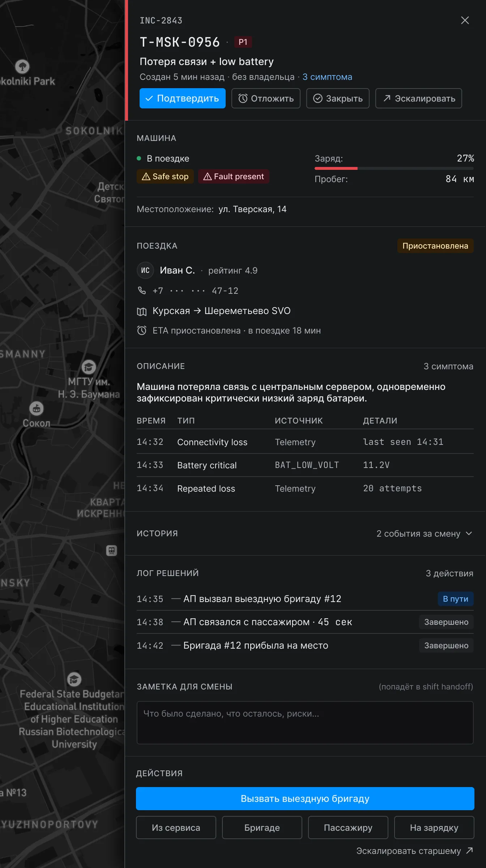This screenshot has width=486, height=868.
Task: Focus the shift note text field
Action: (x=305, y=723)
